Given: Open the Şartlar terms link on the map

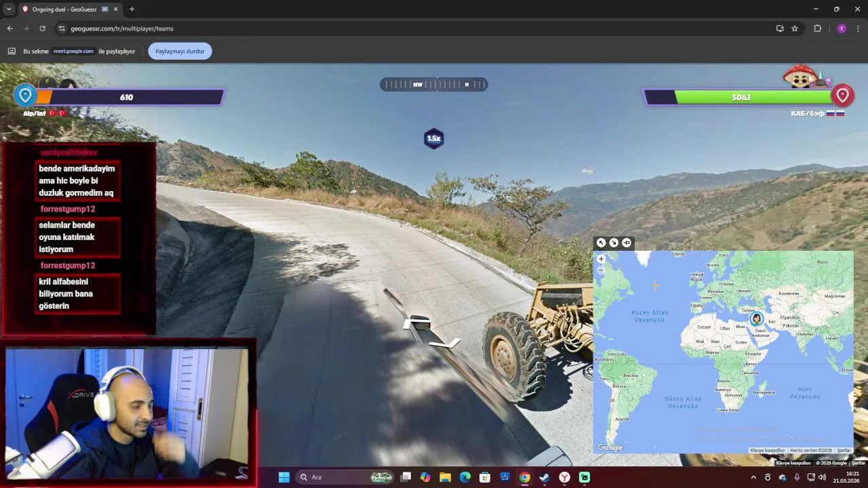Looking at the screenshot, I should [x=844, y=451].
